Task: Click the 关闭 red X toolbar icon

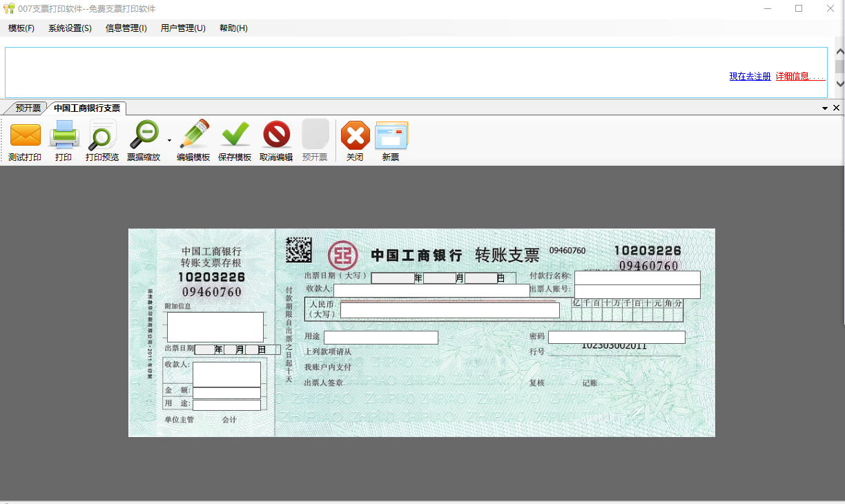Action: (x=355, y=135)
